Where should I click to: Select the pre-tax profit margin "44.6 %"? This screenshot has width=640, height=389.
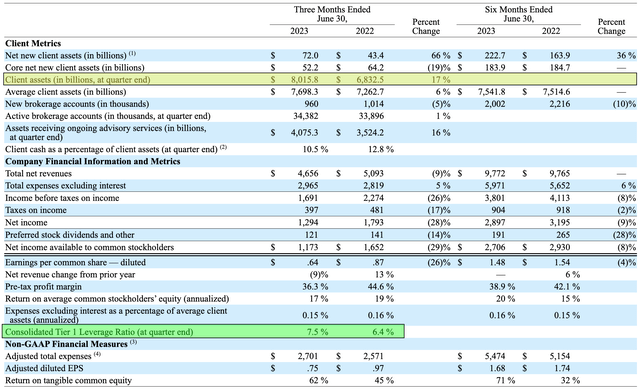click(381, 287)
